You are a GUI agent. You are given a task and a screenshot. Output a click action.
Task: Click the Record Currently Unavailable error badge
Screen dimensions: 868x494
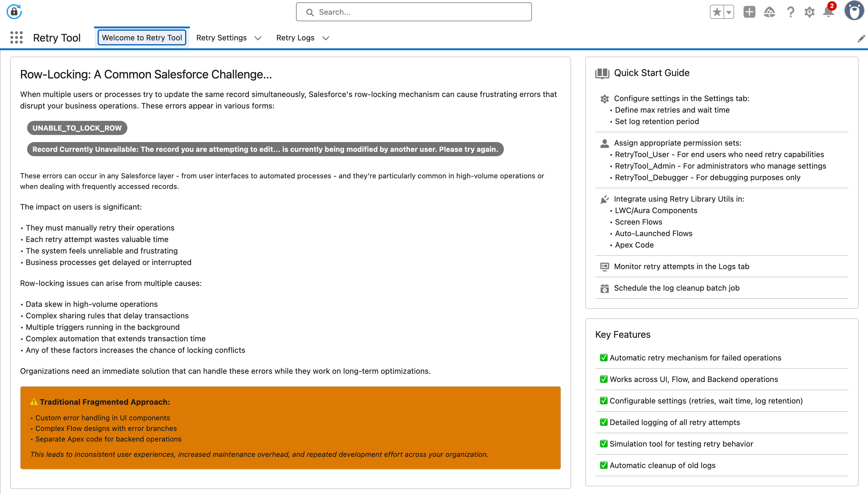pos(265,149)
